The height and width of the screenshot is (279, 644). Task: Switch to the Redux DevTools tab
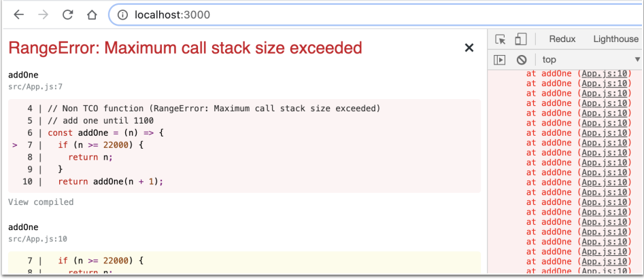562,39
